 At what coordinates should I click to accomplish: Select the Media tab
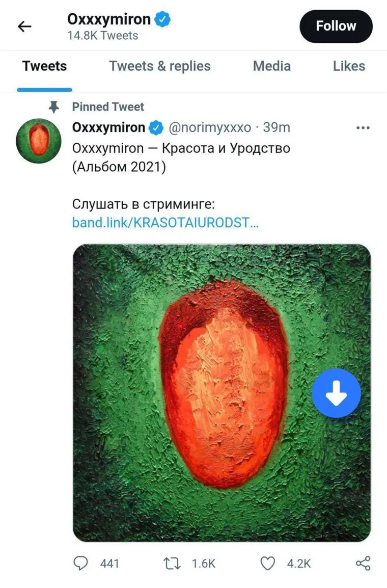coord(272,66)
